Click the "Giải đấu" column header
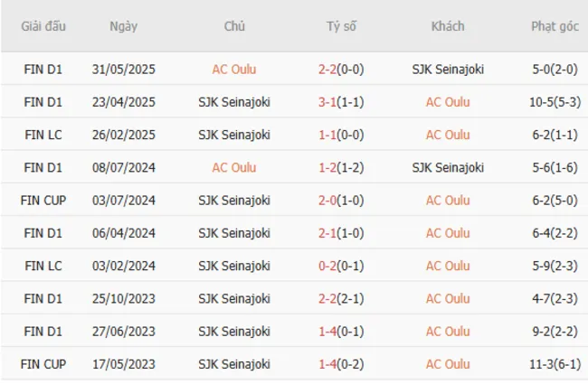This screenshot has width=588, height=384. coord(43,26)
